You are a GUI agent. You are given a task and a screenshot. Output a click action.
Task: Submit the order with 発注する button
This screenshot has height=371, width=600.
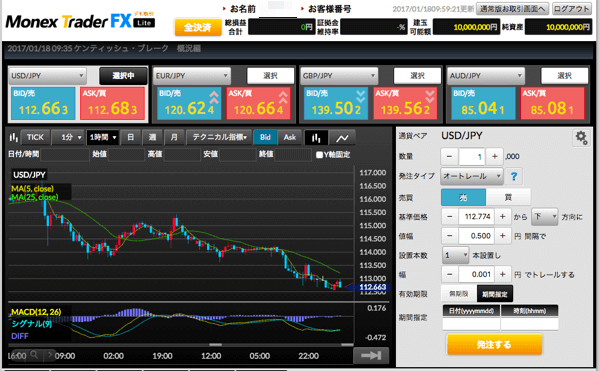494,345
